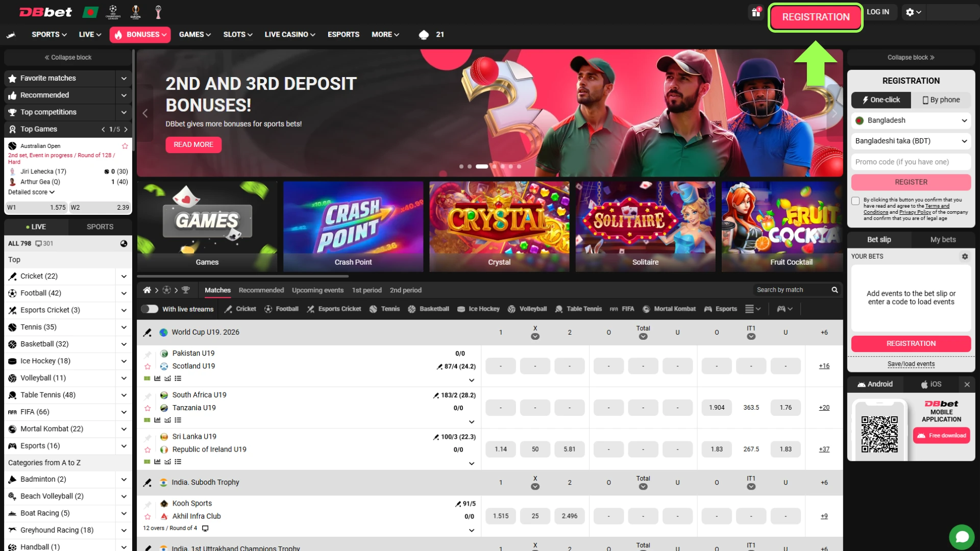This screenshot has width=980, height=551.
Task: Click the promo code input field
Action: click(x=911, y=162)
